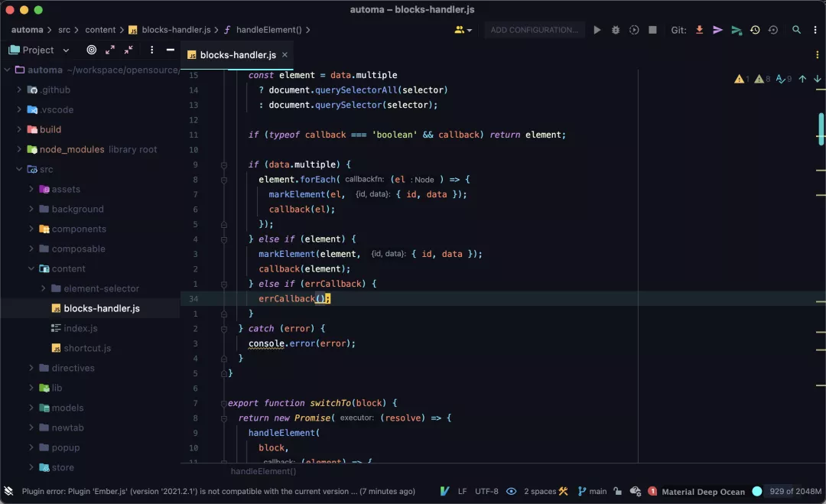Open editor tabs three-dot menu
Viewport: 826px width, 504px height.
[x=817, y=55]
